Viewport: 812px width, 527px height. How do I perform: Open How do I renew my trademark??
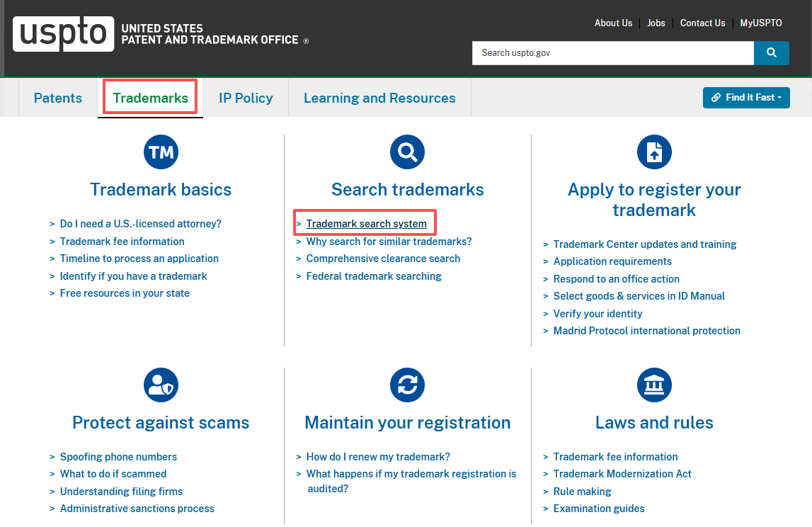click(x=378, y=457)
